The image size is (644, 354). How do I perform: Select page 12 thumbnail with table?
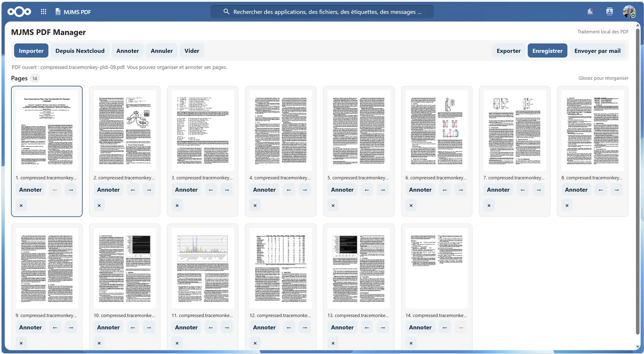click(x=281, y=268)
